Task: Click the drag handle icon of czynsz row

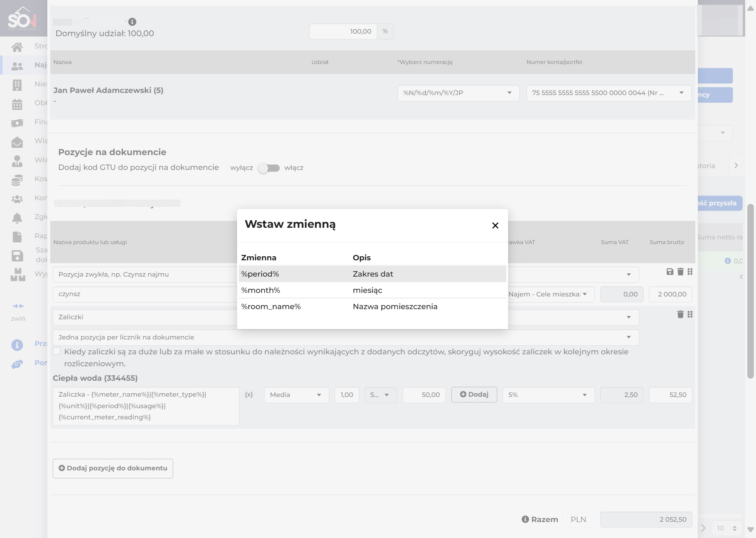Action: pos(690,272)
